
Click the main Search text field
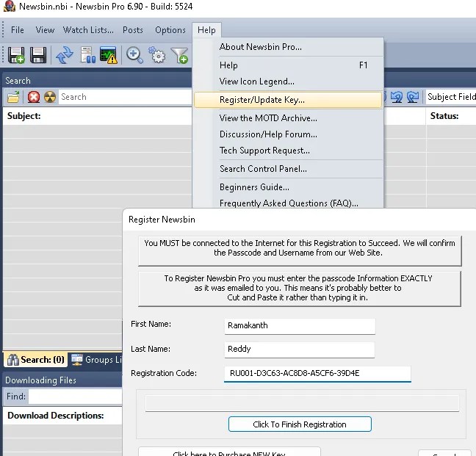[x=125, y=97]
